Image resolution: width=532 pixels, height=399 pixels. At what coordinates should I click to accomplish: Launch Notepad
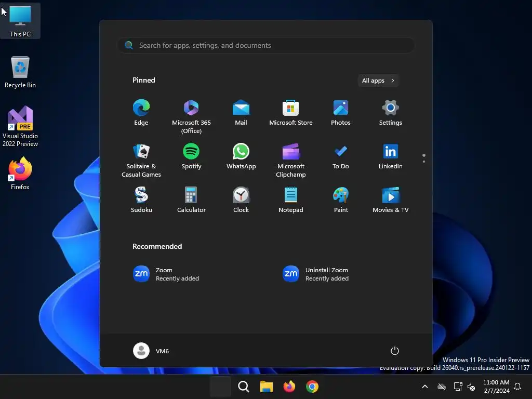(291, 200)
